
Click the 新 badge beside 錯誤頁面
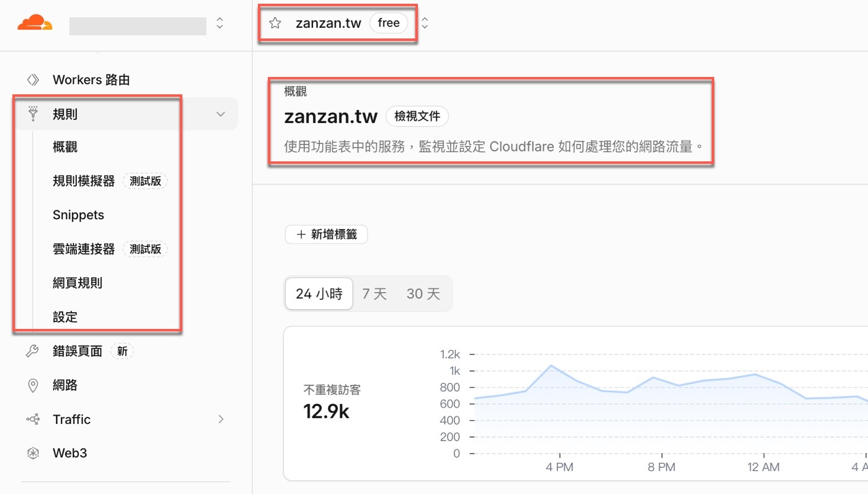coord(122,351)
